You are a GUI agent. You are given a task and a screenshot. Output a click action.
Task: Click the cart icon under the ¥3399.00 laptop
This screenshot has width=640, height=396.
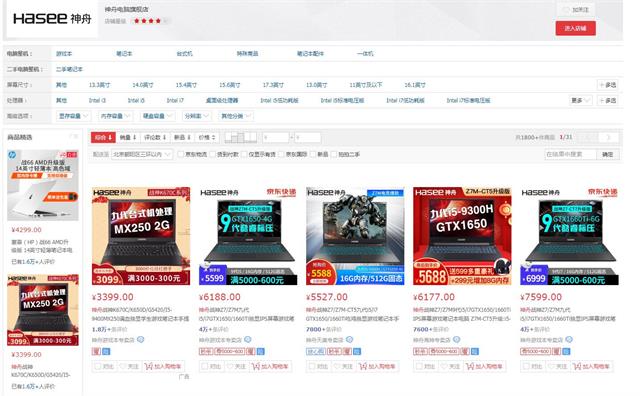click(x=149, y=366)
